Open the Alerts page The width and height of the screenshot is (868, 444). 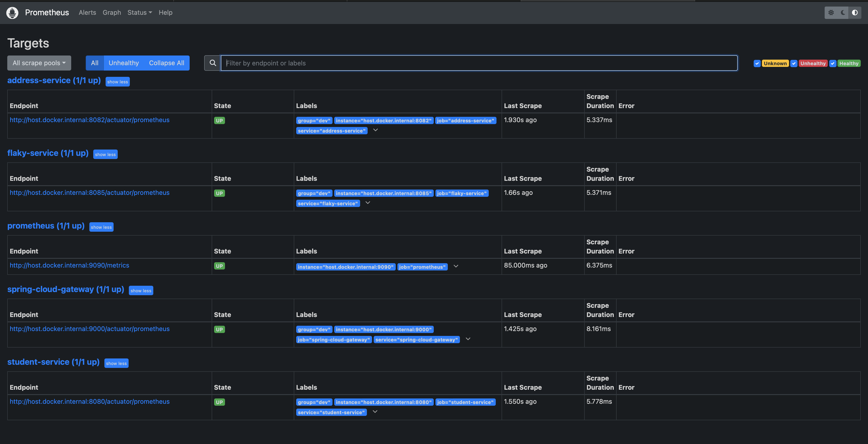pos(87,13)
